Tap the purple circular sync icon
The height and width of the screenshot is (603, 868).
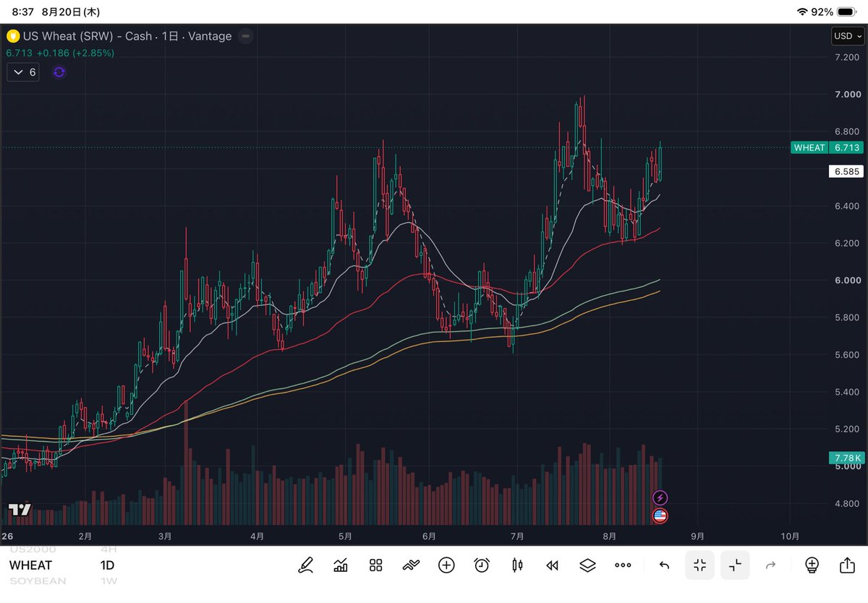tap(59, 72)
